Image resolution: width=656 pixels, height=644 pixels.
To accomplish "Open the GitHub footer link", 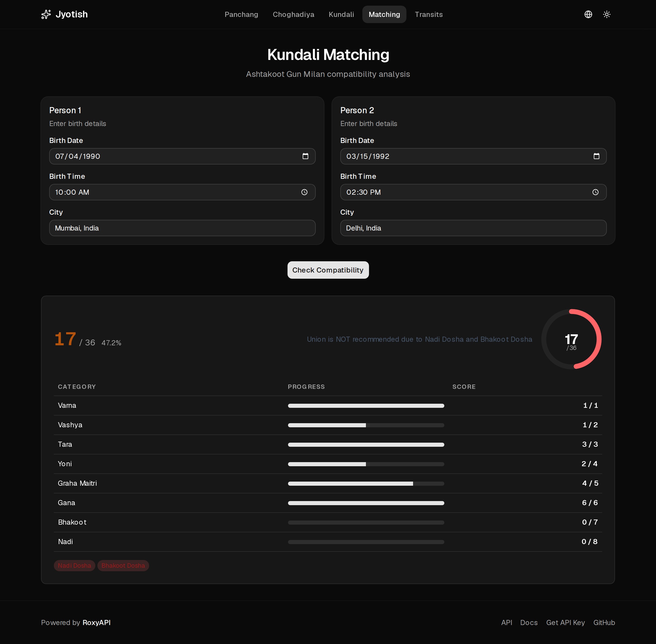I will click(604, 623).
